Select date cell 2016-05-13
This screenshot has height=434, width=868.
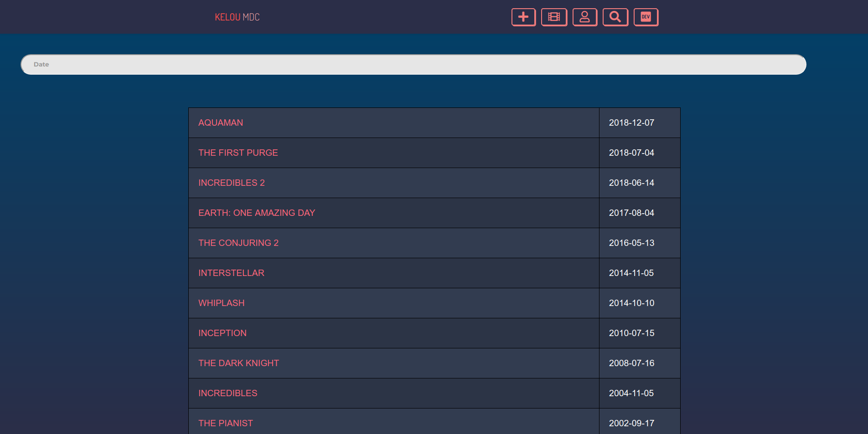click(640, 243)
